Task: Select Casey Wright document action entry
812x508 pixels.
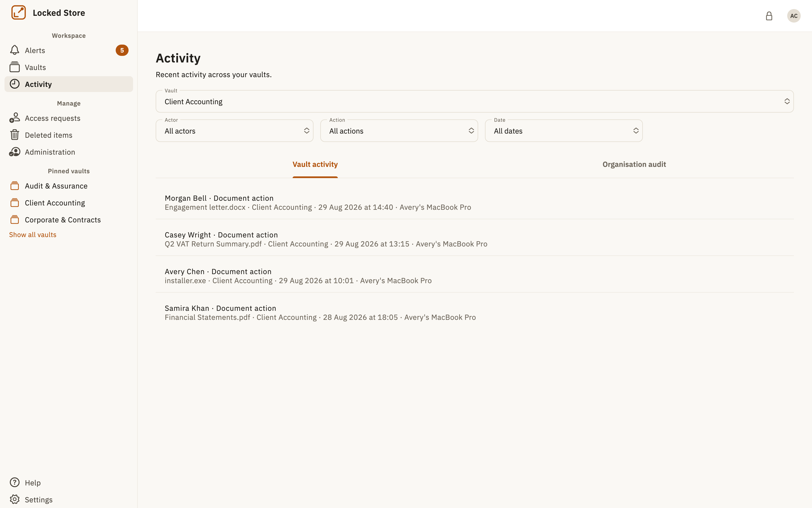Action: tap(474, 239)
